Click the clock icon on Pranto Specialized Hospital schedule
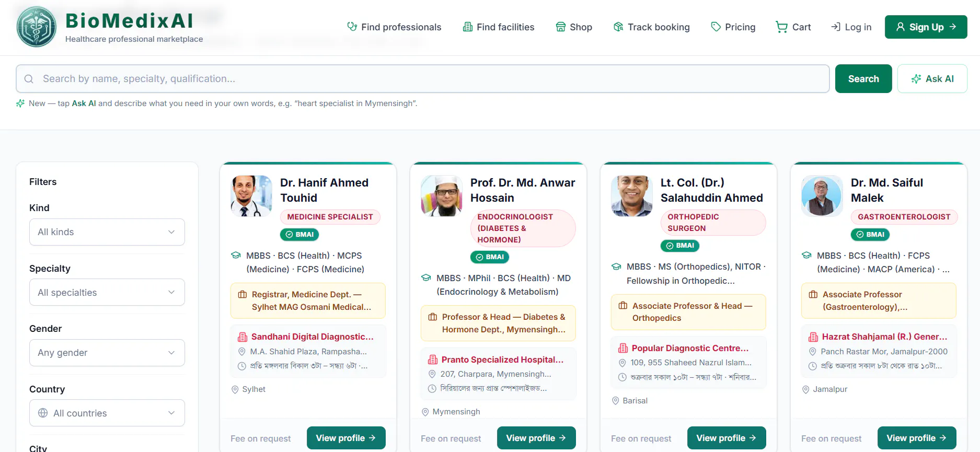Viewport: 980px width, 452px height. click(432, 389)
